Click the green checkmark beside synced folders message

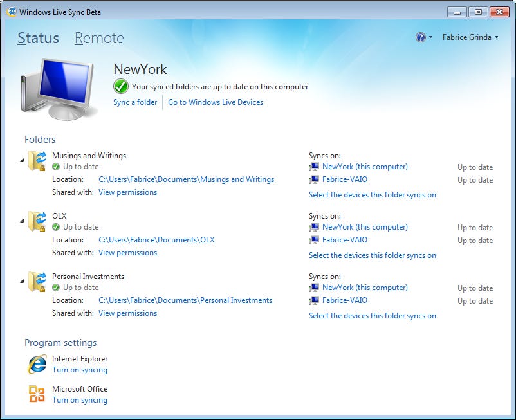pyautogui.click(x=121, y=86)
